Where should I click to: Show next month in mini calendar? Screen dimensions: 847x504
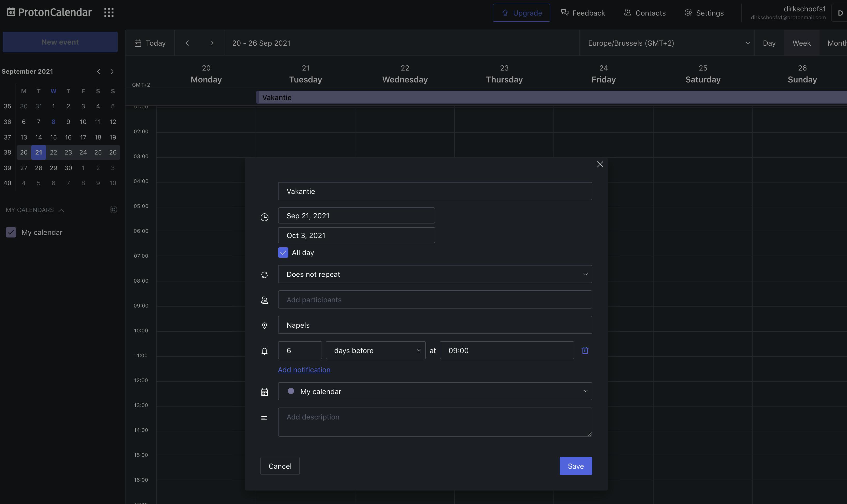pyautogui.click(x=112, y=71)
